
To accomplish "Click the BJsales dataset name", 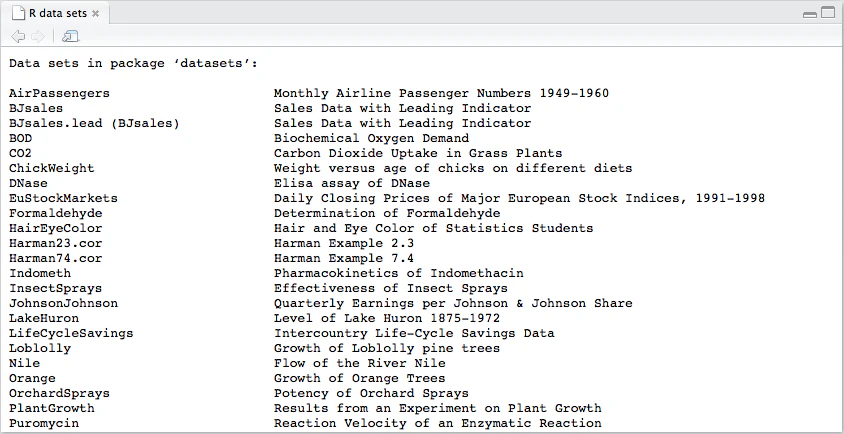I will [x=36, y=108].
